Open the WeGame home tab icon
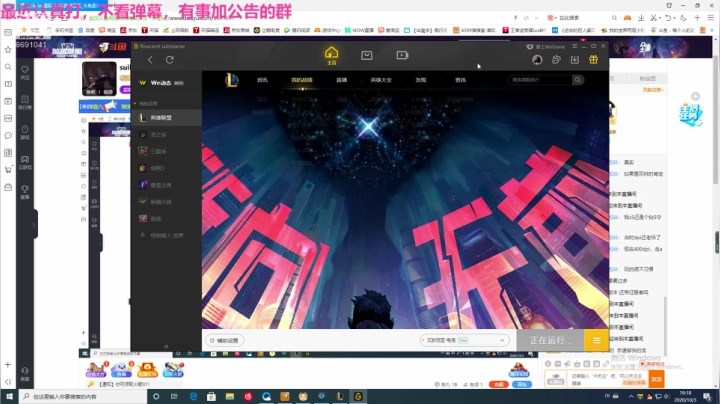The width and height of the screenshot is (720, 404). pyautogui.click(x=331, y=55)
